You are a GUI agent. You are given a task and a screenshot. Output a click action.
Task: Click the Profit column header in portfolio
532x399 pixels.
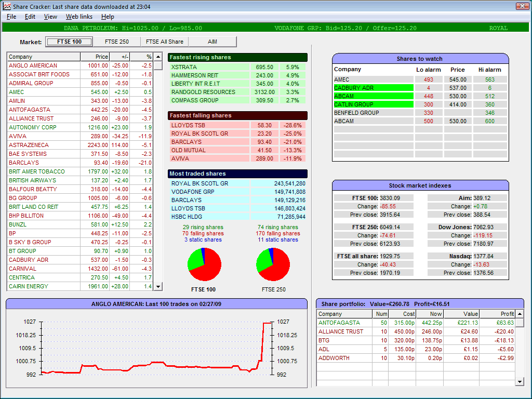coord(497,314)
